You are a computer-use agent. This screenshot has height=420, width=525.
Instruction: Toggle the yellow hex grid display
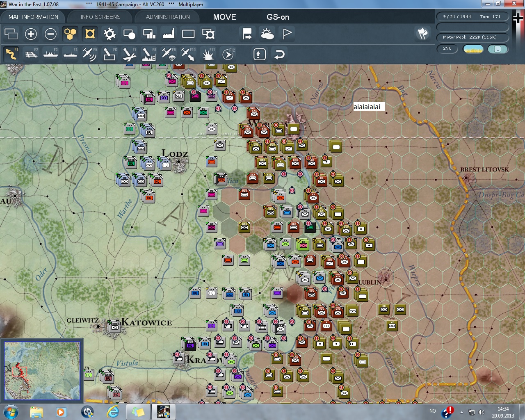[70, 34]
